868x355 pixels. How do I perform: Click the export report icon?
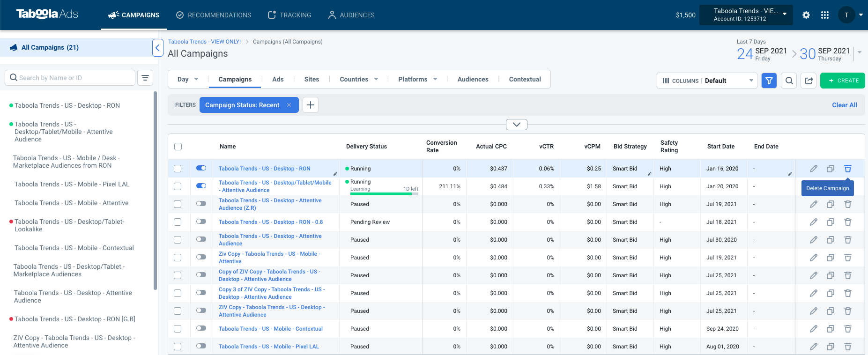(809, 81)
